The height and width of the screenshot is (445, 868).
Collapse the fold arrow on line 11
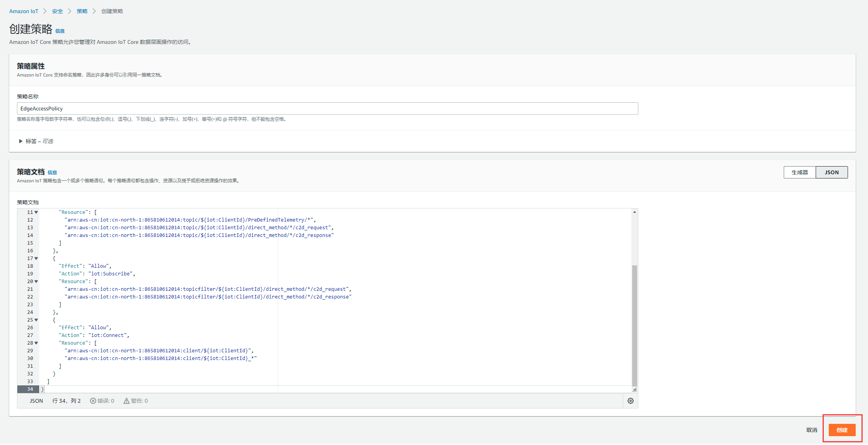click(36, 212)
